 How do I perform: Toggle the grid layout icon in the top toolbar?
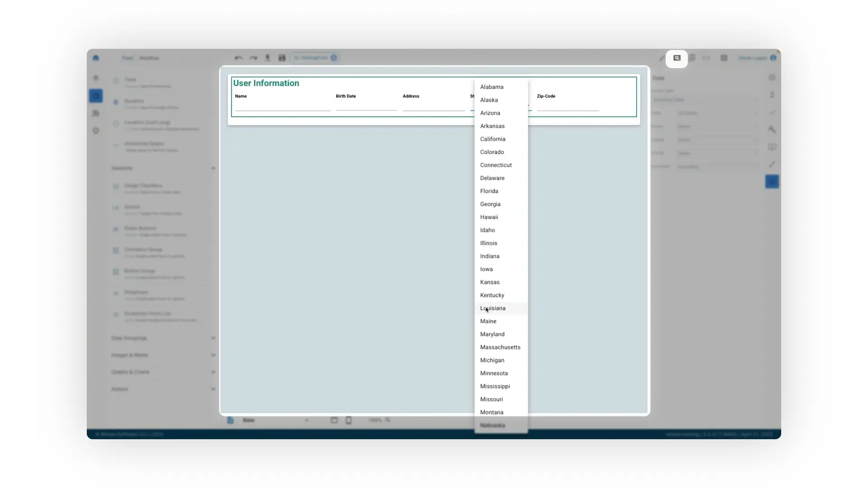[x=724, y=58]
